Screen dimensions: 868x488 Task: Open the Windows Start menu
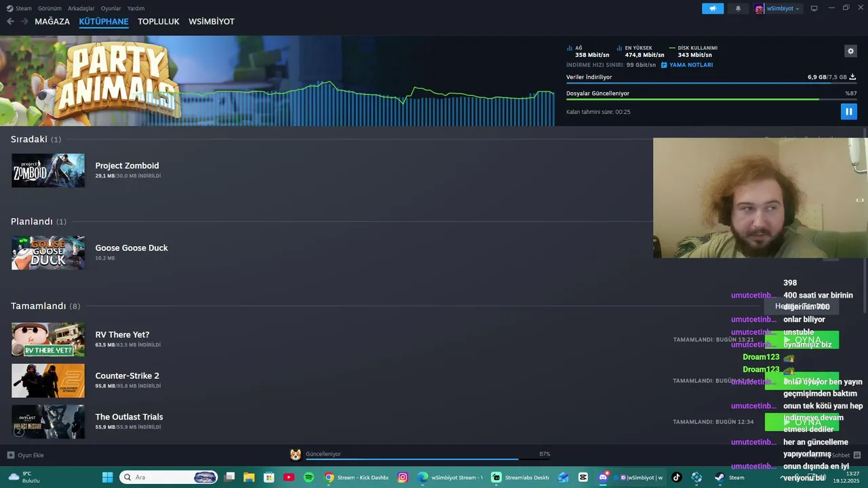click(108, 477)
